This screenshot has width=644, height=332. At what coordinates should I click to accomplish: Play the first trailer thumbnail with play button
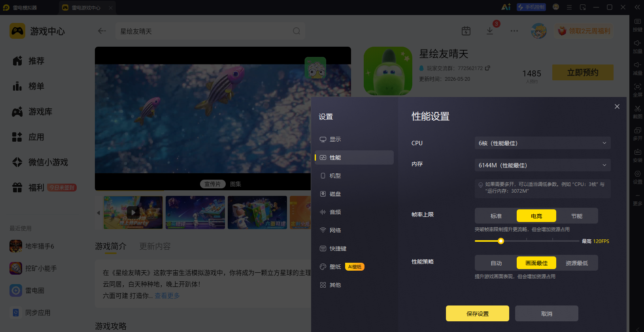[x=133, y=212]
